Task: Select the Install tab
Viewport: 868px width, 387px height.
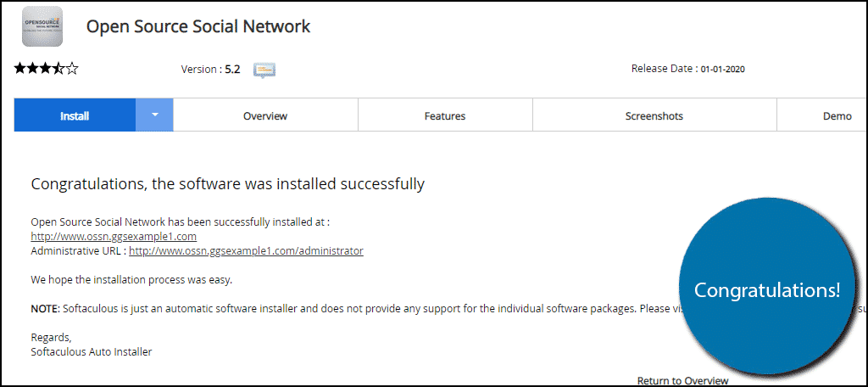Action: tap(75, 115)
